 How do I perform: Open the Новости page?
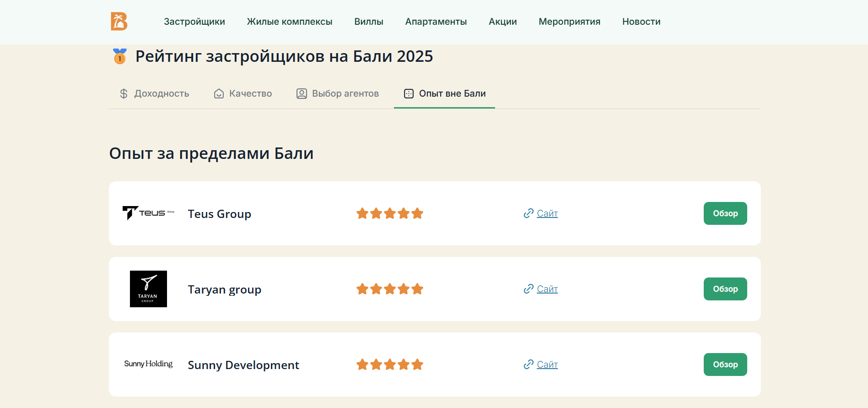[x=642, y=22]
